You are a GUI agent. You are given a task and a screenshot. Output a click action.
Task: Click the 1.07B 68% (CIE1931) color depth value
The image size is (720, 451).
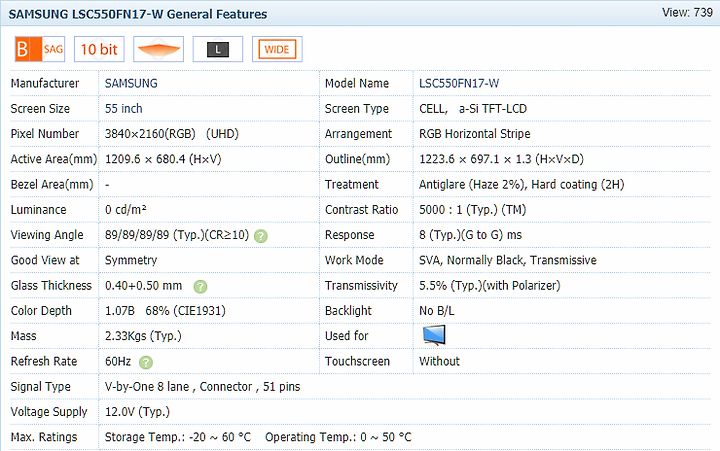[165, 310]
